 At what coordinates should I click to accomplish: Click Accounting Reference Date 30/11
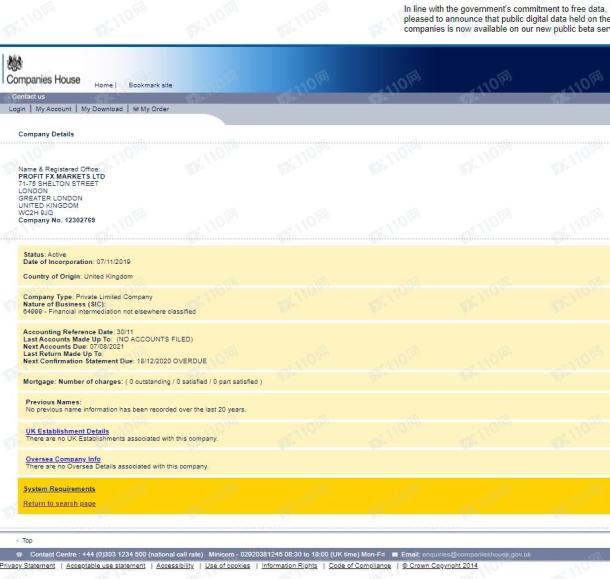click(78, 332)
